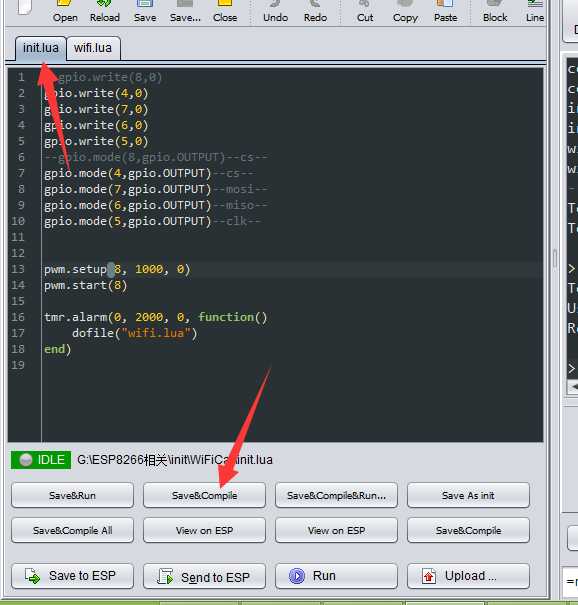Click Save&Compile below Save As init

tap(468, 530)
